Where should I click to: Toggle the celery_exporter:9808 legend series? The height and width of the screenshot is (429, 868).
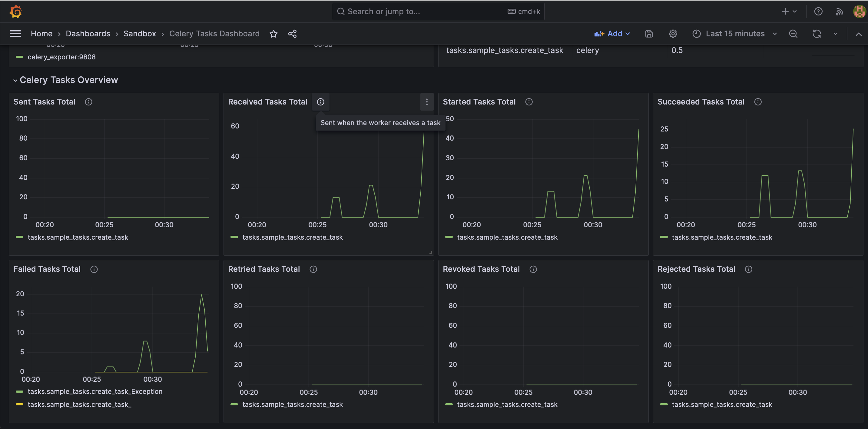61,57
